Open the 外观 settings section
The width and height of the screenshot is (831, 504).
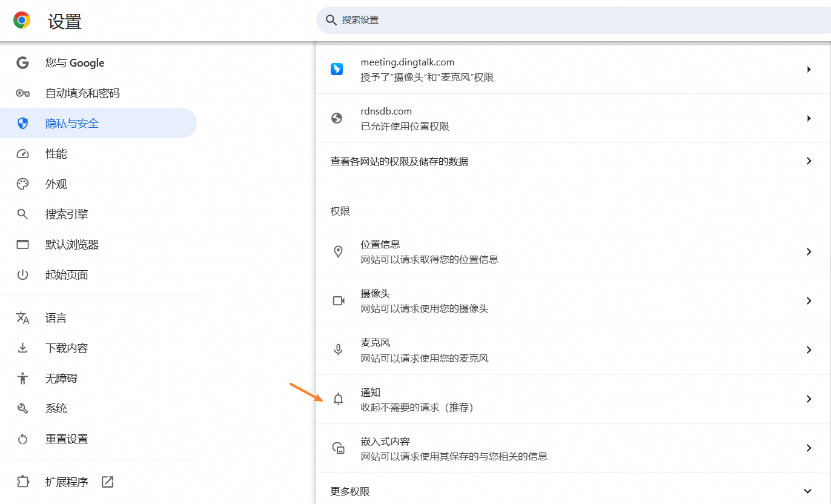tap(56, 184)
